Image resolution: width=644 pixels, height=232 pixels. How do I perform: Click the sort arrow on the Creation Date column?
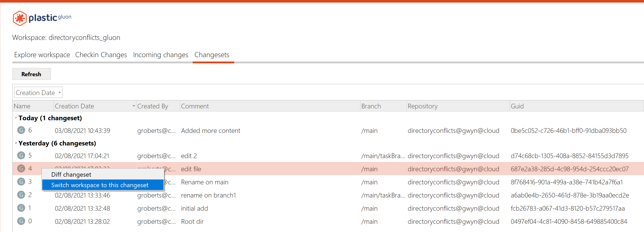133,106
